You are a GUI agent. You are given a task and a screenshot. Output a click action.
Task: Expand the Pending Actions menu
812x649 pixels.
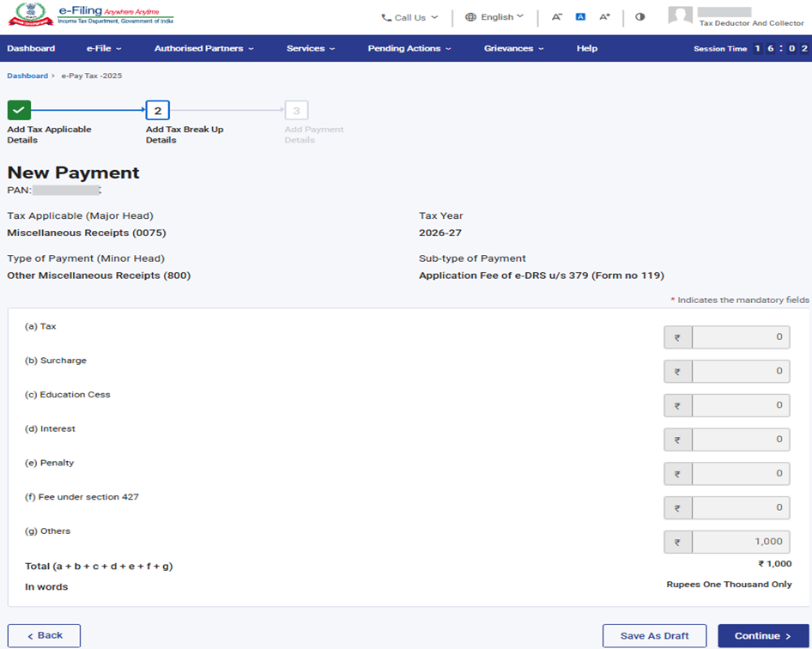pyautogui.click(x=409, y=48)
